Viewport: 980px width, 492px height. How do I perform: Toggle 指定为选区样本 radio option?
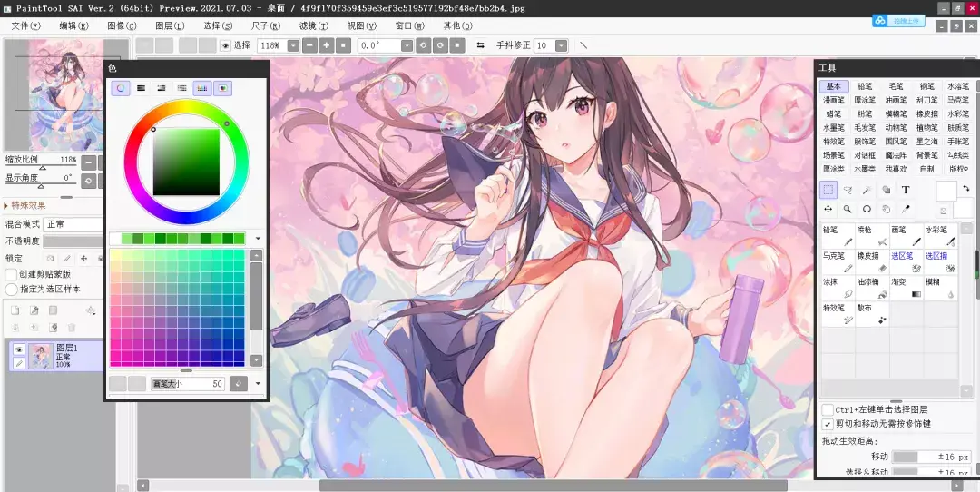[x=11, y=290]
